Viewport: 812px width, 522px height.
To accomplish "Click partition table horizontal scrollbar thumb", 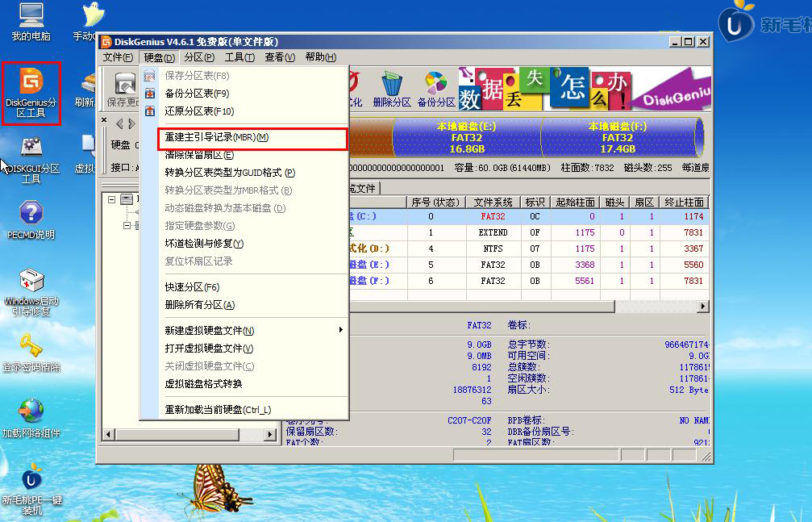I will click(481, 307).
